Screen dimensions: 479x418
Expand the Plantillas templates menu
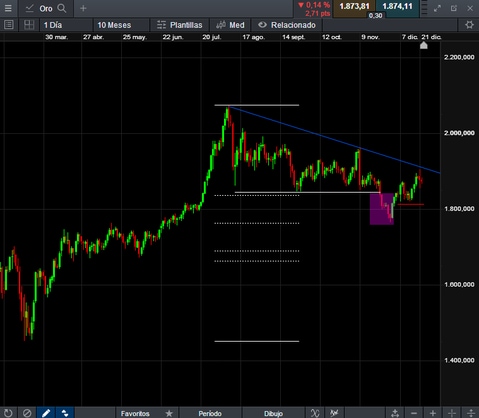pos(180,25)
